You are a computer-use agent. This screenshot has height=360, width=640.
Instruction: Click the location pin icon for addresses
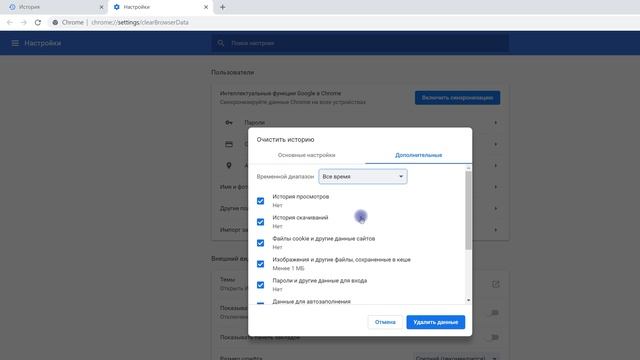click(229, 165)
